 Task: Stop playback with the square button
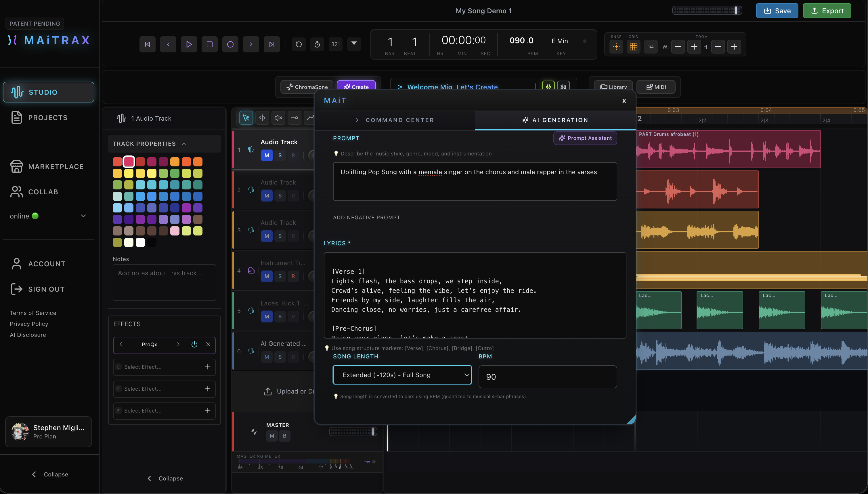click(209, 44)
